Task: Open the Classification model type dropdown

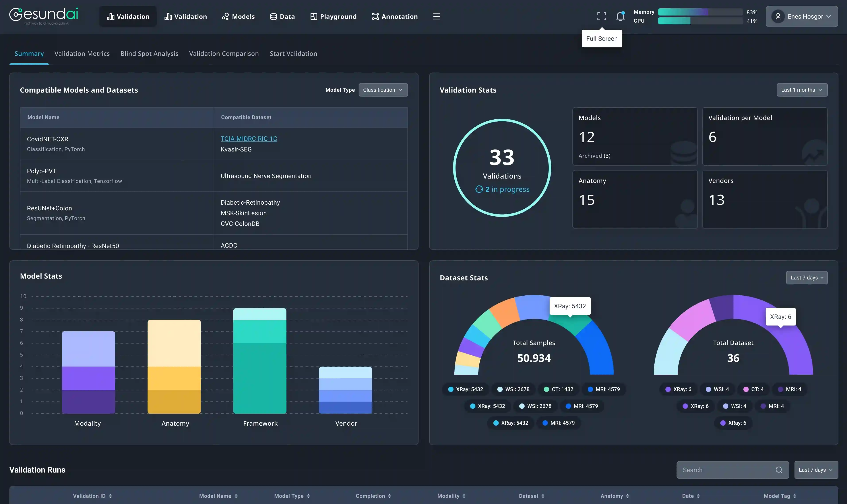Action: click(383, 90)
